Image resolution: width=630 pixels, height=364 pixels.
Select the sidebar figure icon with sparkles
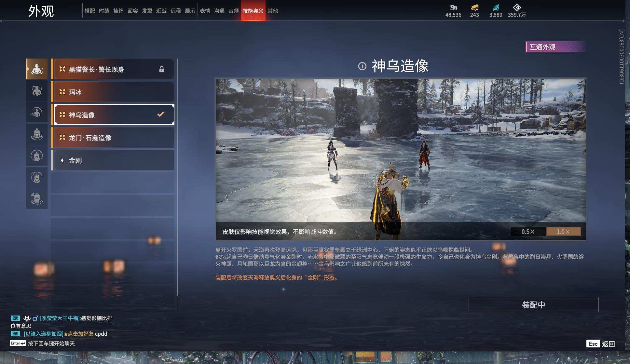pos(37,90)
